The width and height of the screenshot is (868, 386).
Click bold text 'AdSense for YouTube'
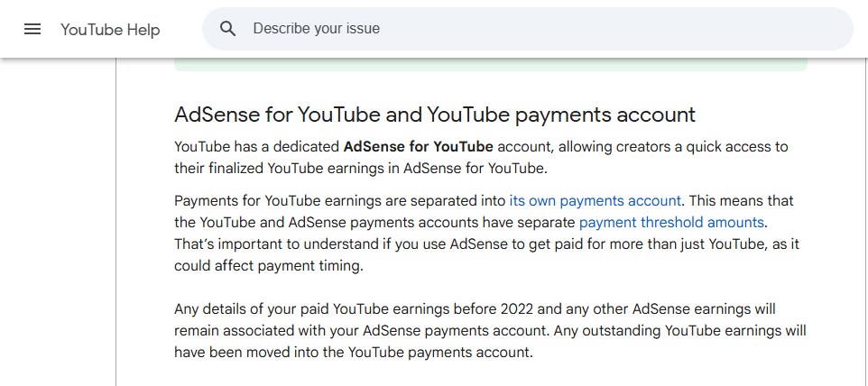pyautogui.click(x=419, y=147)
